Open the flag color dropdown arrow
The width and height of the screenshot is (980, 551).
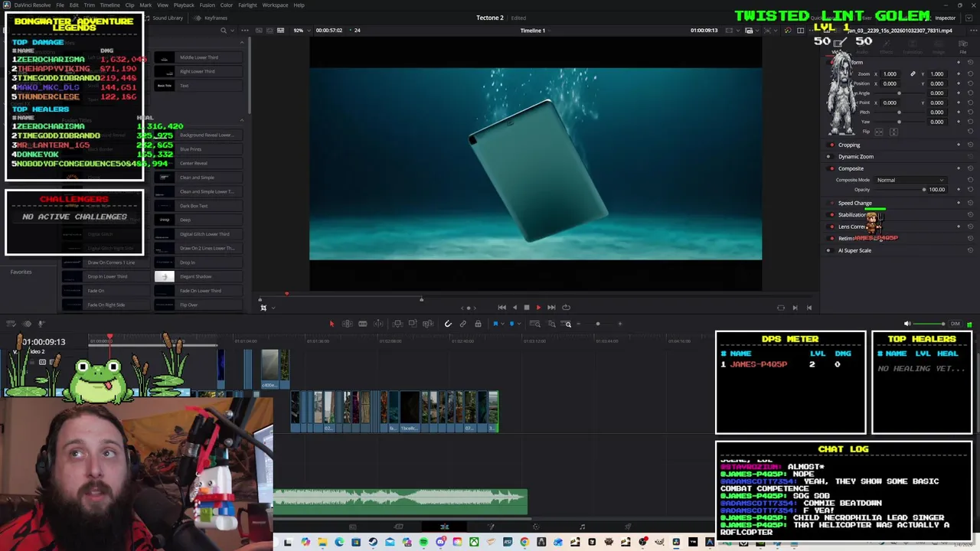[x=502, y=324]
